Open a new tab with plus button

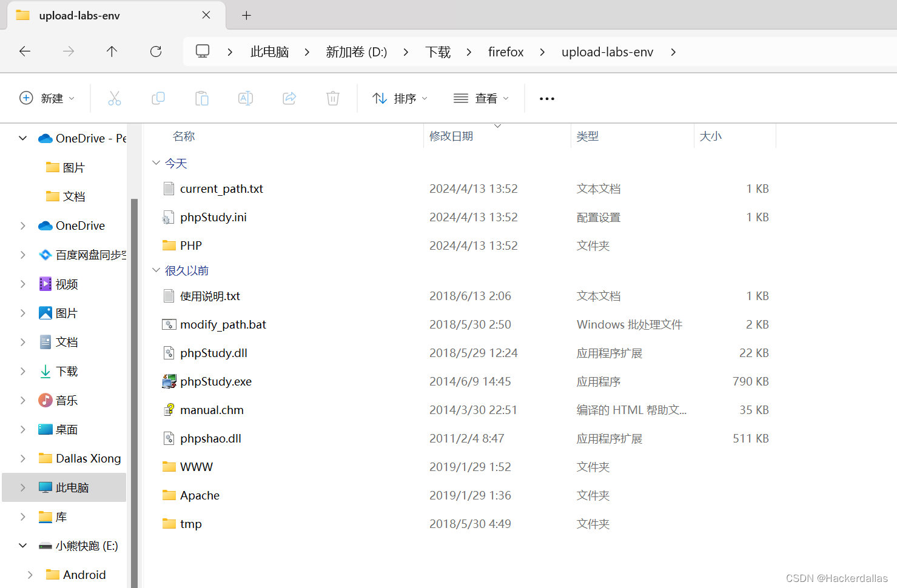246,15
